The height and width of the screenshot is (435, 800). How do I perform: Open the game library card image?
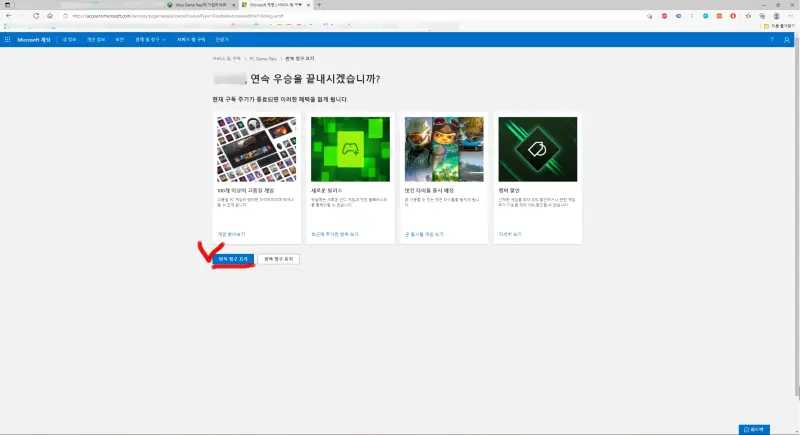pos(256,149)
